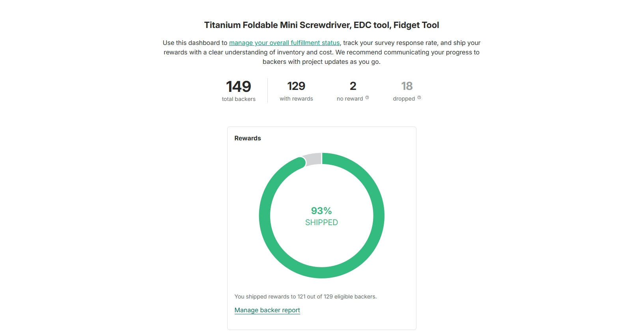The image size is (644, 332).
Task: Click the Rewards card heading
Action: pyautogui.click(x=248, y=138)
